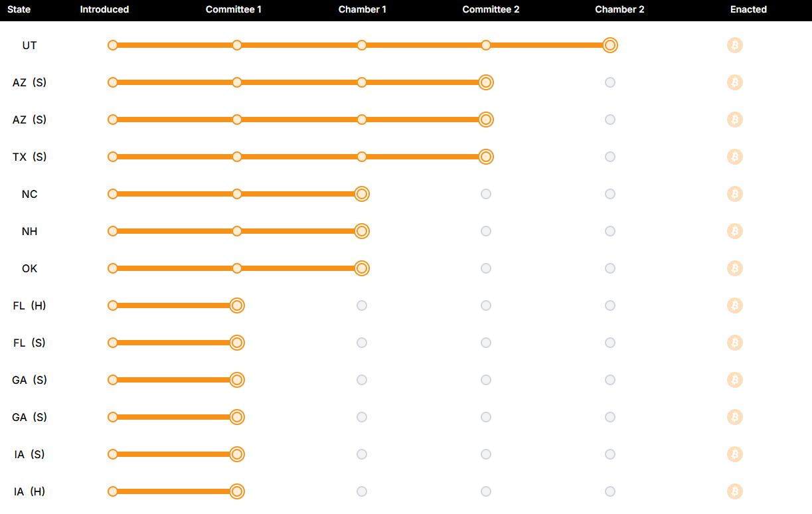
Task: Select the grey Chamber 2 dot for NH
Action: (x=610, y=231)
